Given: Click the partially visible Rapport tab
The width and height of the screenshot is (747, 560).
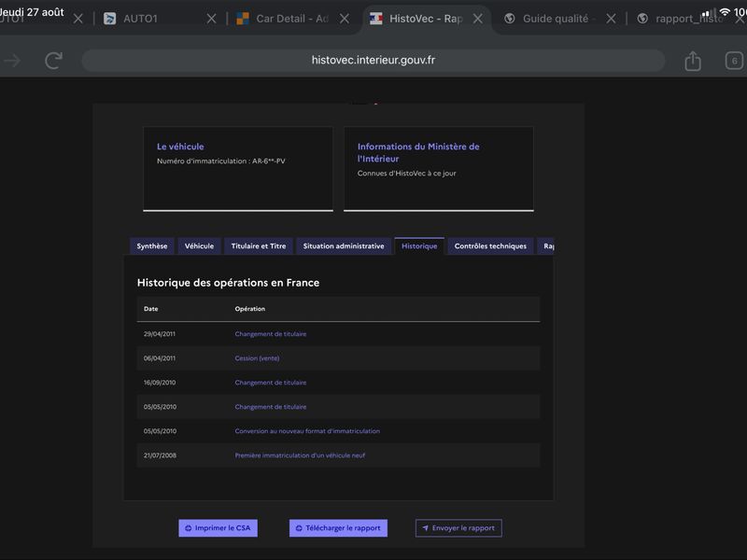Looking at the screenshot, I should pyautogui.click(x=546, y=246).
